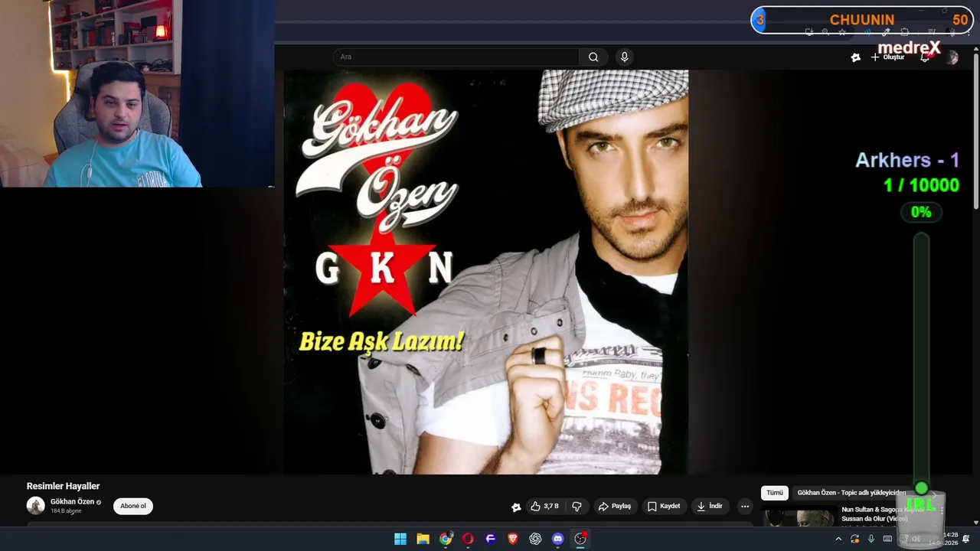The height and width of the screenshot is (551, 980).
Task: Open the Windows Start menu
Action: pos(400,539)
